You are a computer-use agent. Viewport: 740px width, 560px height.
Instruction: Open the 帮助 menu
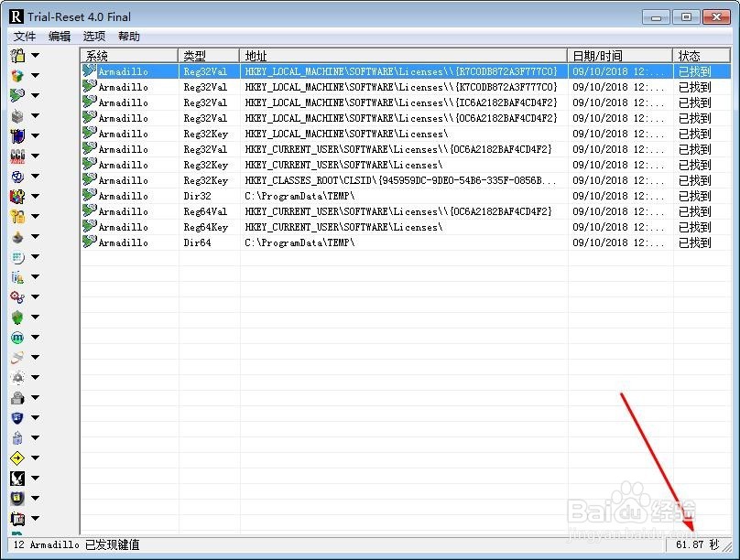coord(129,37)
